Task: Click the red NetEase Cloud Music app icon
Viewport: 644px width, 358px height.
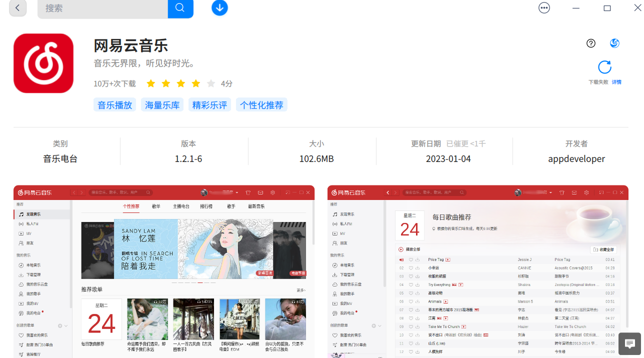Action: coord(43,63)
